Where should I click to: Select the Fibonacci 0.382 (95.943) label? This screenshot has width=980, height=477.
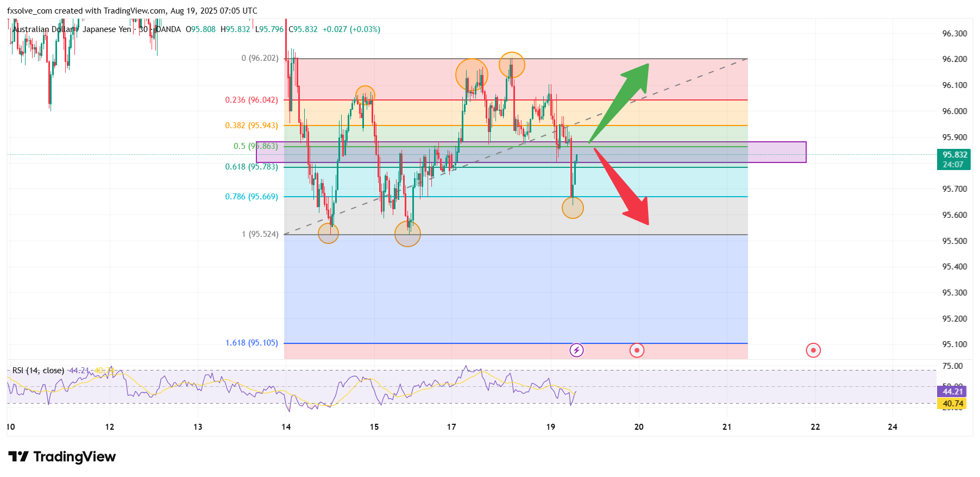[252, 125]
